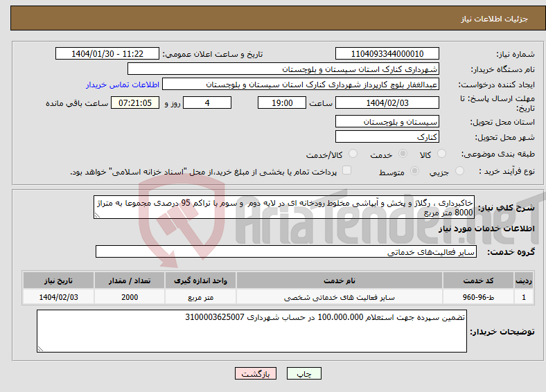Viewport: 546px width, 392px height.
Task: Click the remaining time 07:21:05 field
Action: [x=135, y=103]
